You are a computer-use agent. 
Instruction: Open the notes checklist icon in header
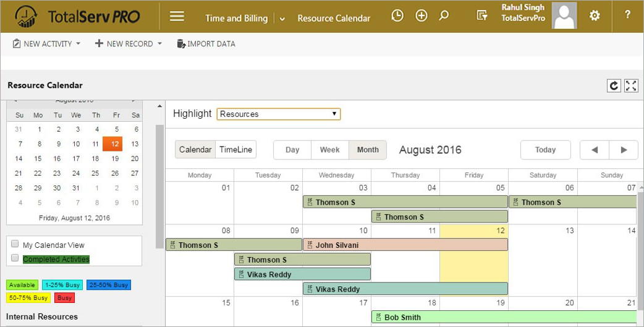482,16
